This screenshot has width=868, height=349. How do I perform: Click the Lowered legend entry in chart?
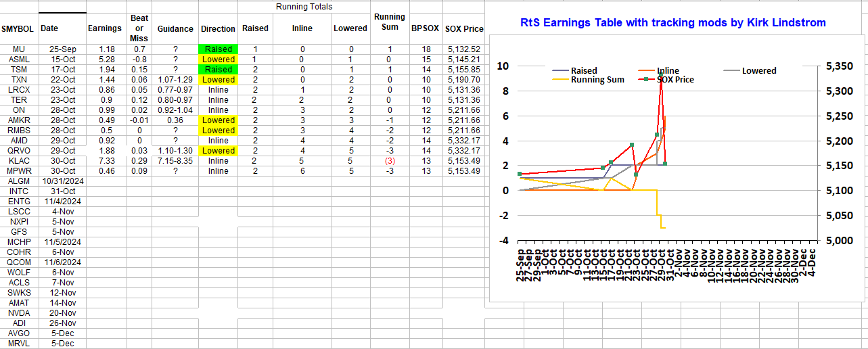pyautogui.click(x=758, y=70)
